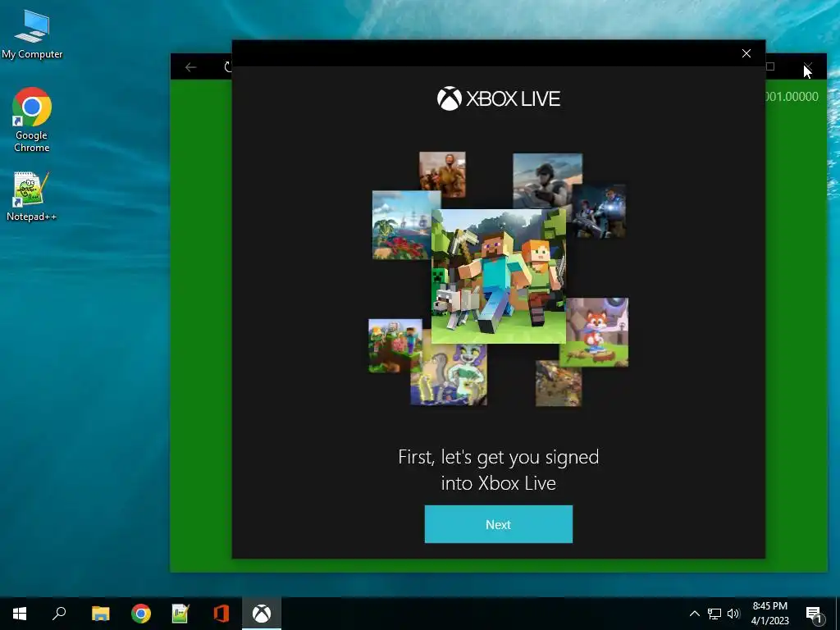Open the Windows Start menu
Screen dimensions: 840x630
20,614
